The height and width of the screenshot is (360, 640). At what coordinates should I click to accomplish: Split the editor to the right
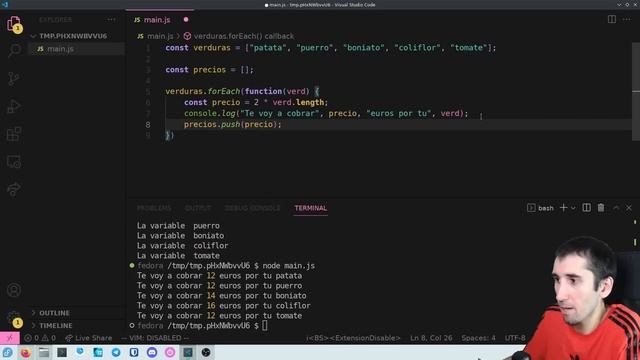[x=611, y=19]
